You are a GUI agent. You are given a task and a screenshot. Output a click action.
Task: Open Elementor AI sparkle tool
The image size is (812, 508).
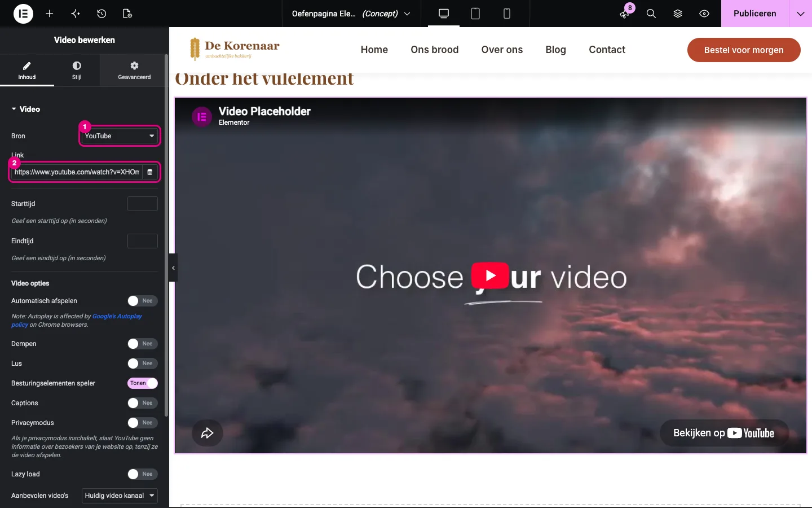76,14
